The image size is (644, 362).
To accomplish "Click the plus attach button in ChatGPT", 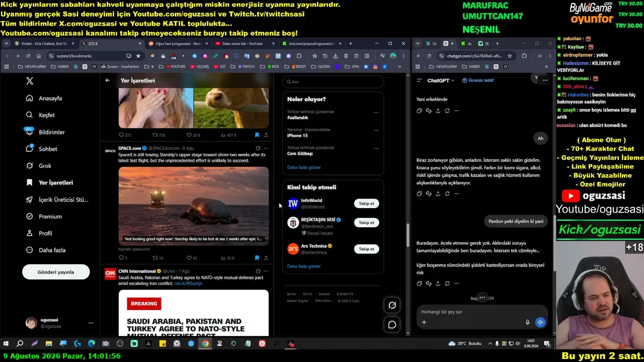I will (424, 322).
